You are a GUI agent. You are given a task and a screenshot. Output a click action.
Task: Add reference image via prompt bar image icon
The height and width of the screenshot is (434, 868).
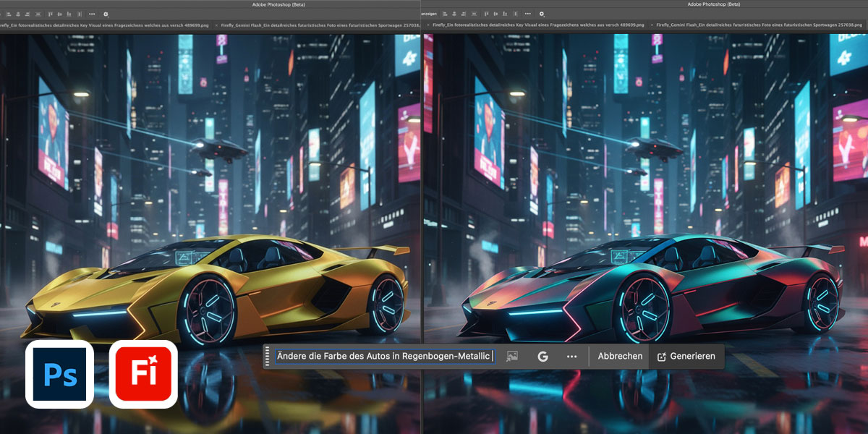coord(512,356)
